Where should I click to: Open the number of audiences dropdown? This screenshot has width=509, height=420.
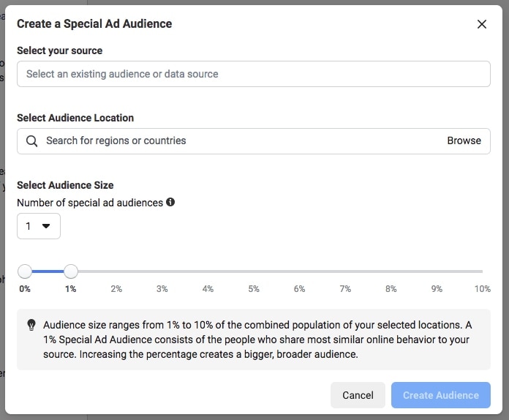[x=39, y=226]
